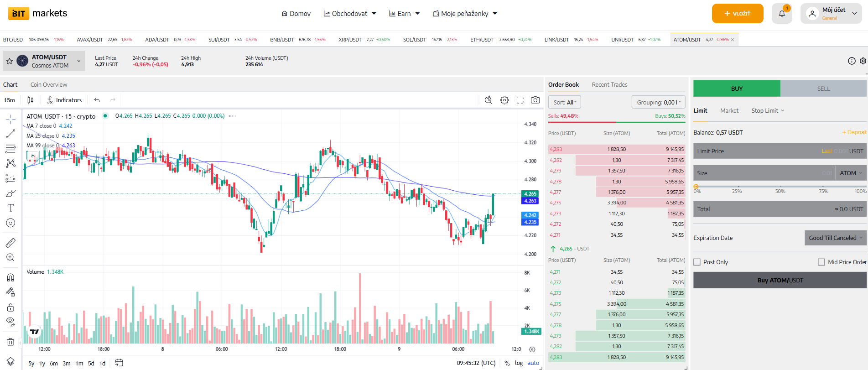The image size is (868, 370).
Task: Delete drawings with the trash icon
Action: tap(10, 342)
